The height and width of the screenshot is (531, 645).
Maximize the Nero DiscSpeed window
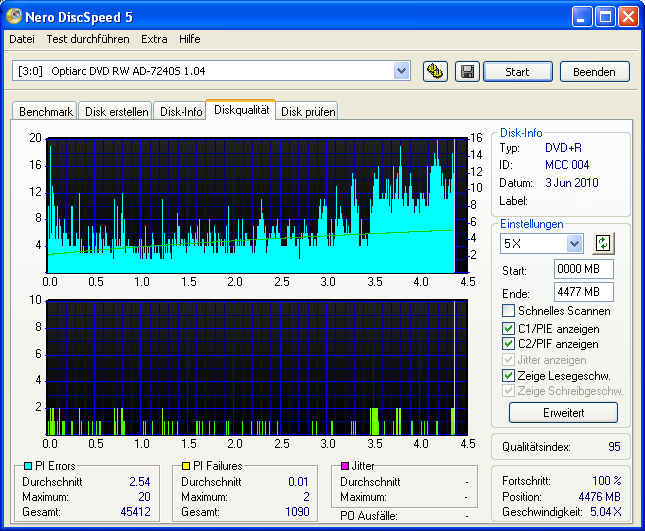605,17
